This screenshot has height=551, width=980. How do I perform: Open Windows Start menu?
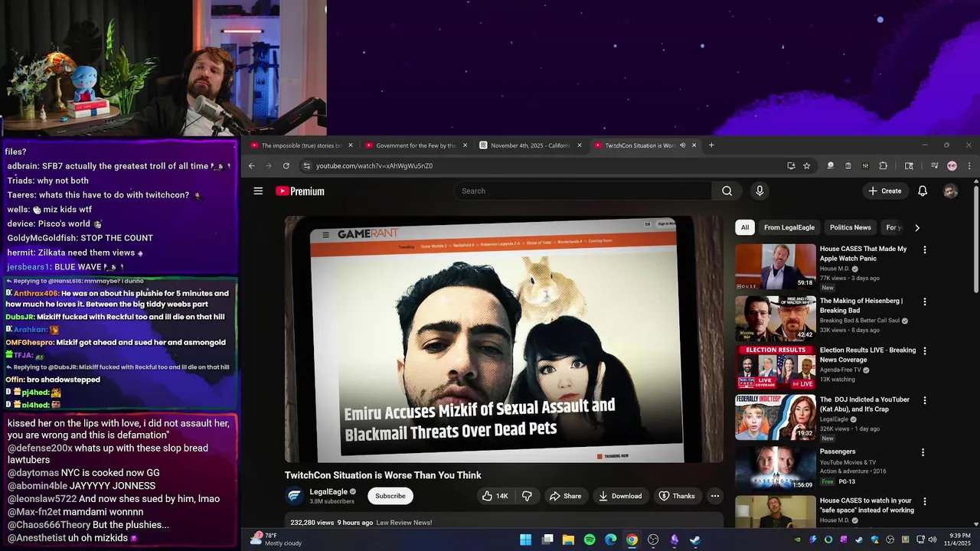pyautogui.click(x=526, y=540)
